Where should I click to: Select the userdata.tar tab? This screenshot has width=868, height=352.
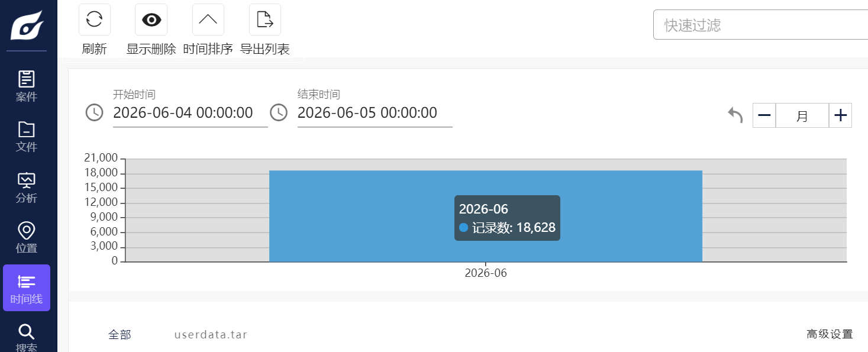[211, 335]
